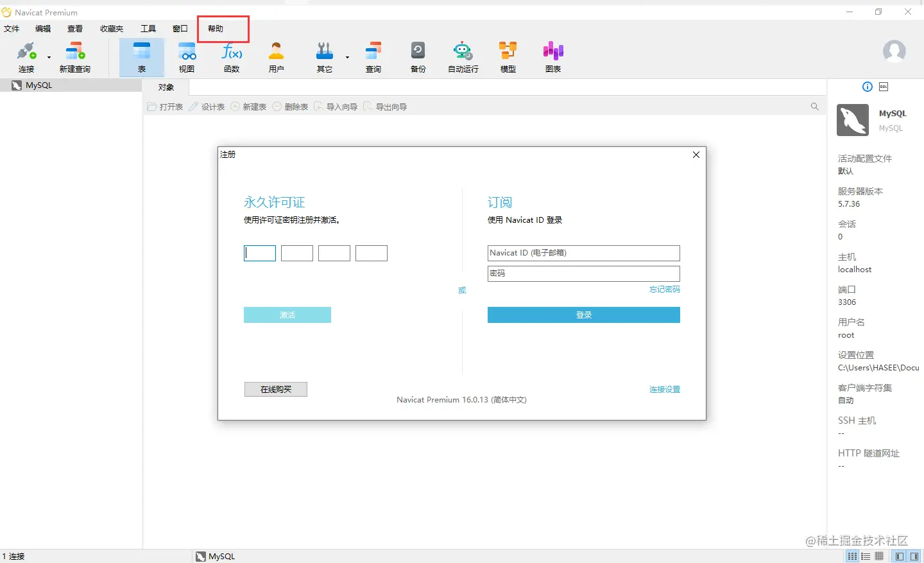Click the 其它 (Others) toolbar icon
The height and width of the screenshot is (563, 924).
325,57
